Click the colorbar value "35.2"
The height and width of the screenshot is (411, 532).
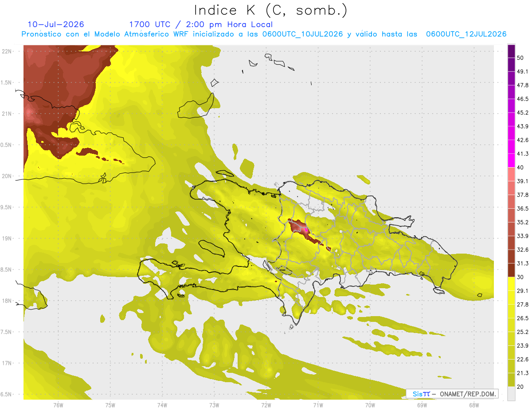523,222
